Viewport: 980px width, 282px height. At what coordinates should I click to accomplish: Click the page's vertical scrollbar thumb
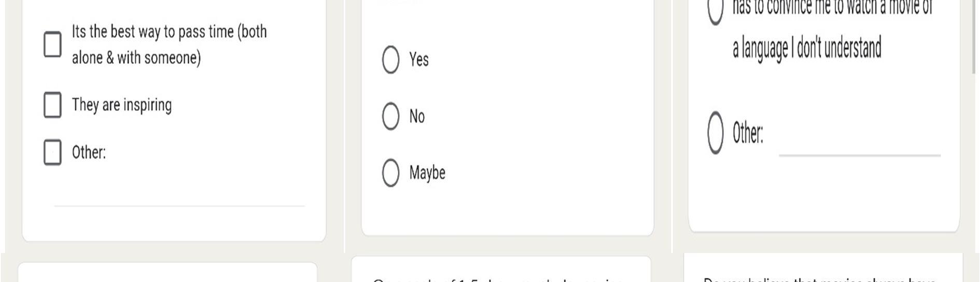coord(976,36)
